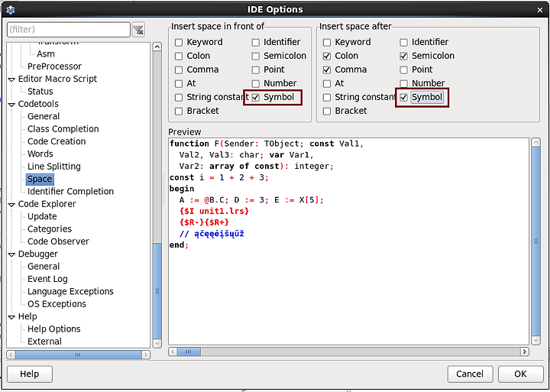Click tree scrollbar down arrow

pos(157,344)
